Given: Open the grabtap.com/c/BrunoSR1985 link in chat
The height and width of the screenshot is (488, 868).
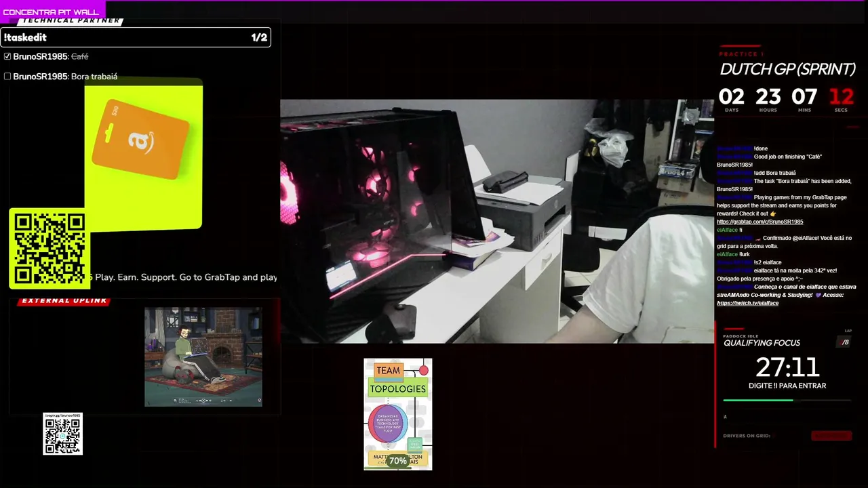Looking at the screenshot, I should [759, 222].
